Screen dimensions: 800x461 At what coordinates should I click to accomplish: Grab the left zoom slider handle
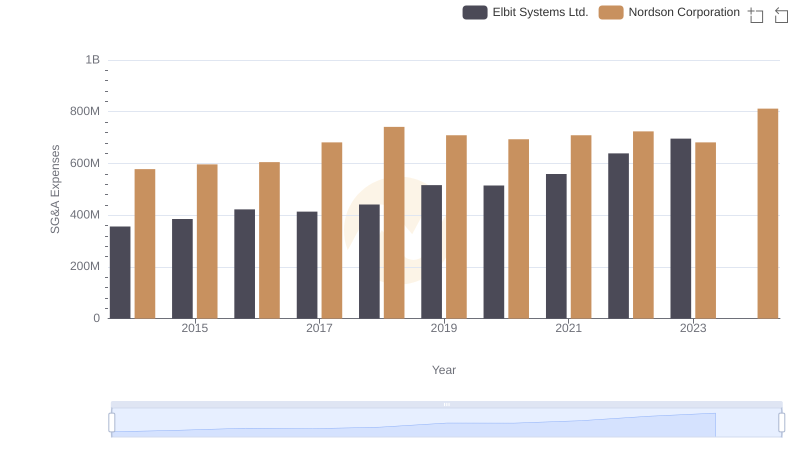click(112, 423)
